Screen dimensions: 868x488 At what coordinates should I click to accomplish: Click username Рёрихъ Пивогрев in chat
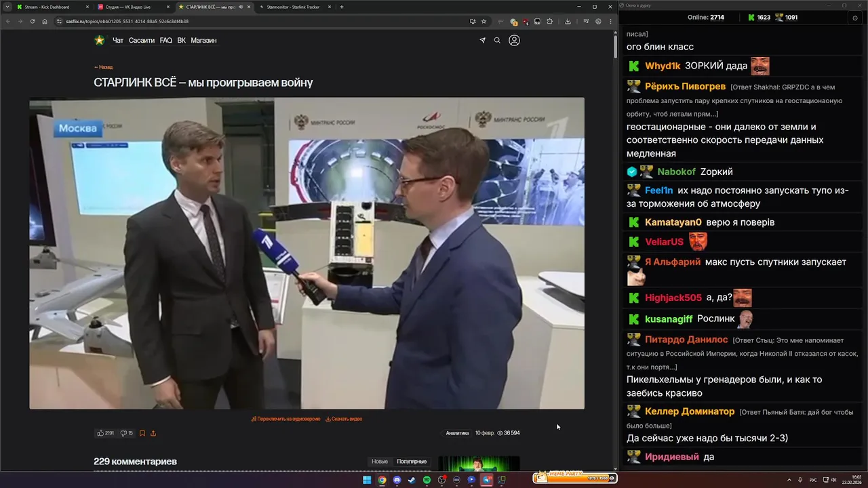click(685, 87)
